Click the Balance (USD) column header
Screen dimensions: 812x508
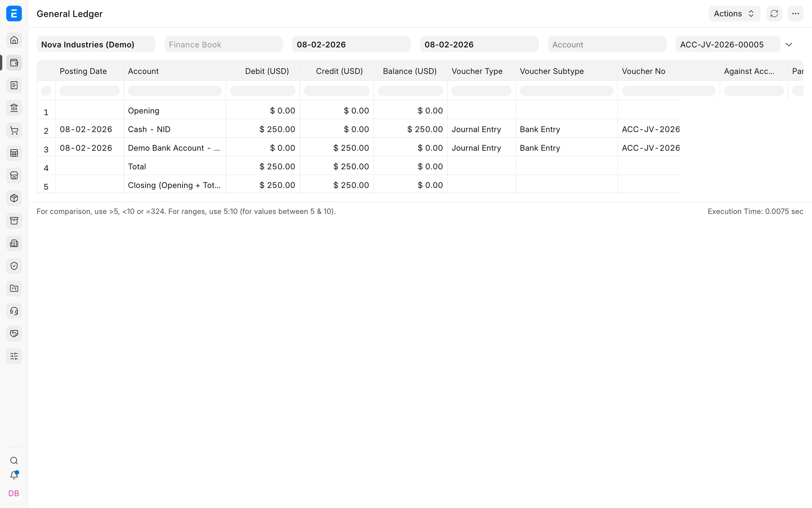[410, 71]
